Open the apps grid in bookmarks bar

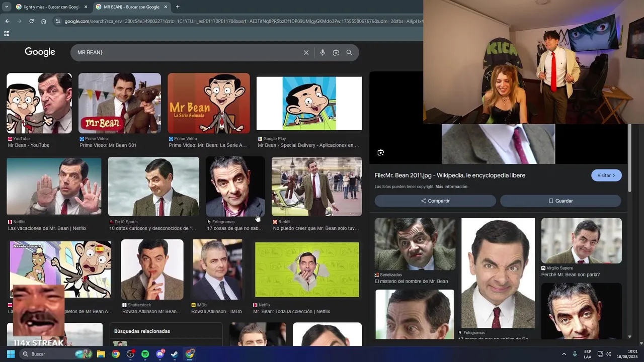tap(7, 34)
